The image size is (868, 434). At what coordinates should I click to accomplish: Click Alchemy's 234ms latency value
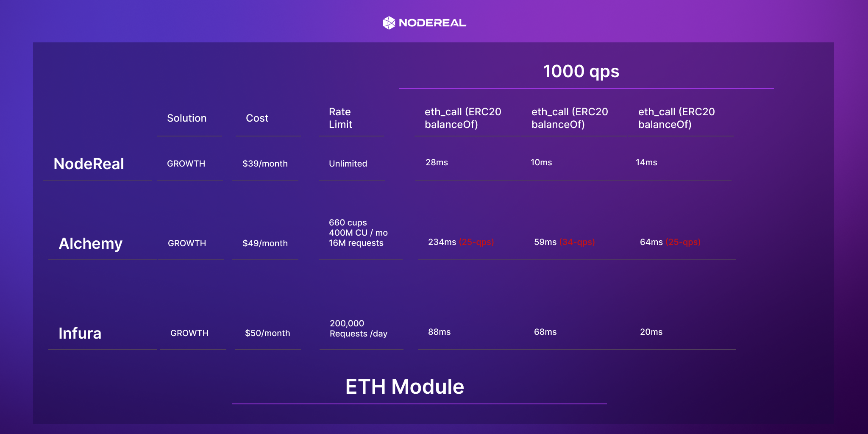click(x=442, y=242)
